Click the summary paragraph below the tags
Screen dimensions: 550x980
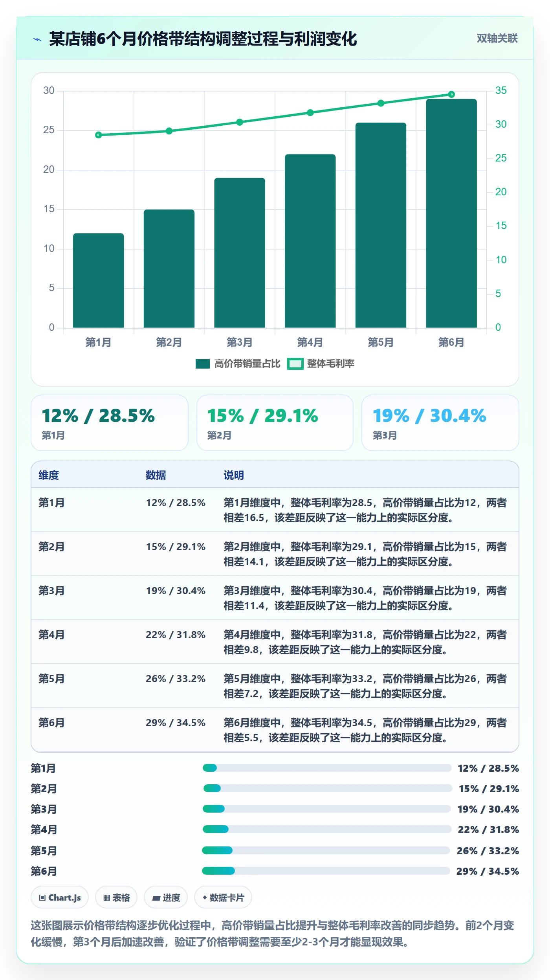click(x=273, y=934)
